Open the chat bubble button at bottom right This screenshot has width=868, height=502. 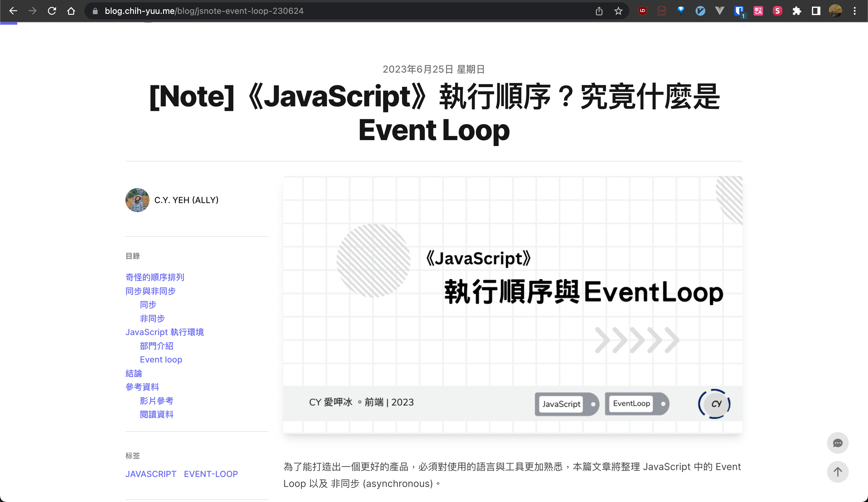coord(838,443)
